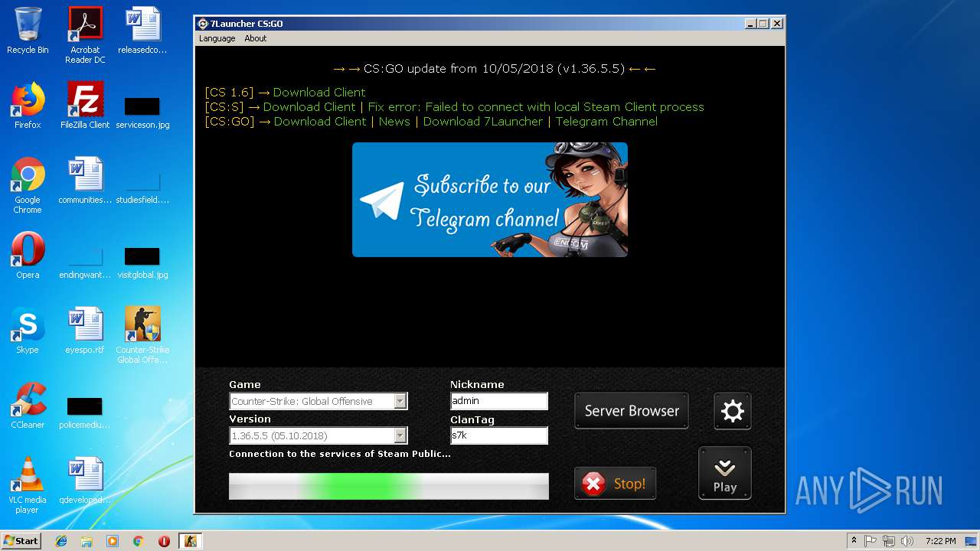The height and width of the screenshot is (551, 980).
Task: Open Windows Explorer folder in taskbar
Action: pyautogui.click(x=87, y=541)
